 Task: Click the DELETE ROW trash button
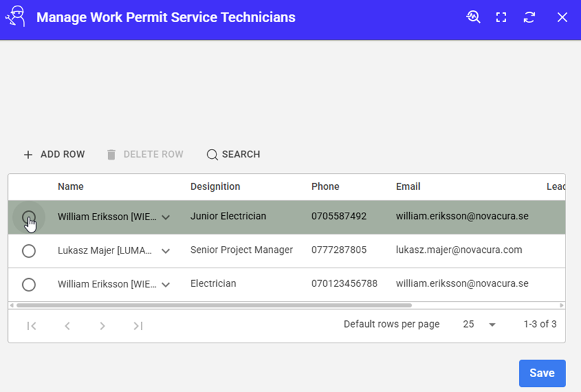pos(145,155)
